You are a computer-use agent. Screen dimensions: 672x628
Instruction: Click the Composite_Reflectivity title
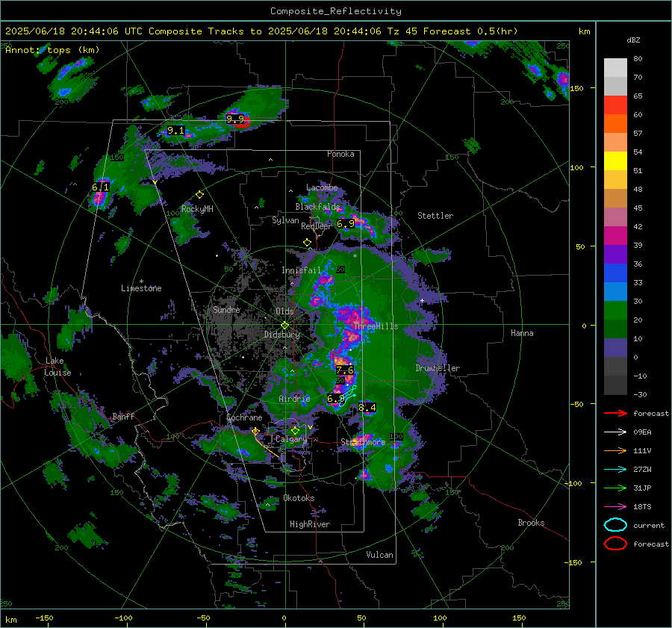[336, 11]
